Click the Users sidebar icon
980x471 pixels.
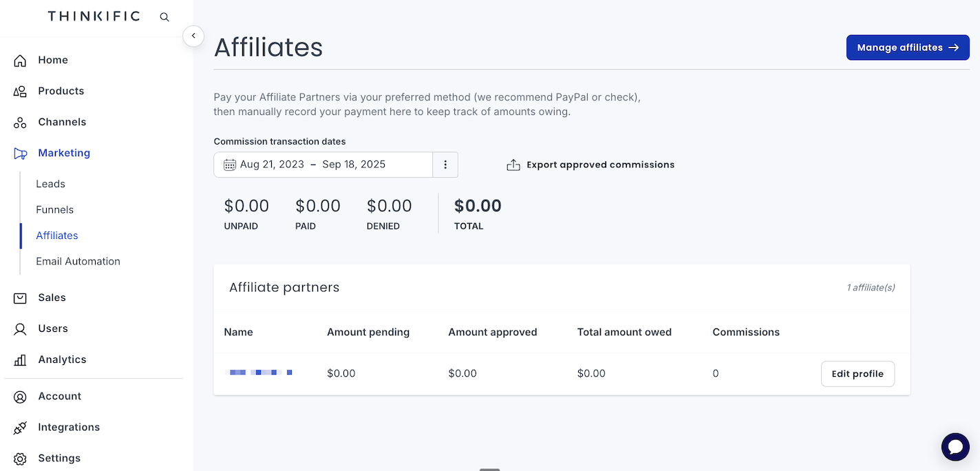click(x=21, y=328)
